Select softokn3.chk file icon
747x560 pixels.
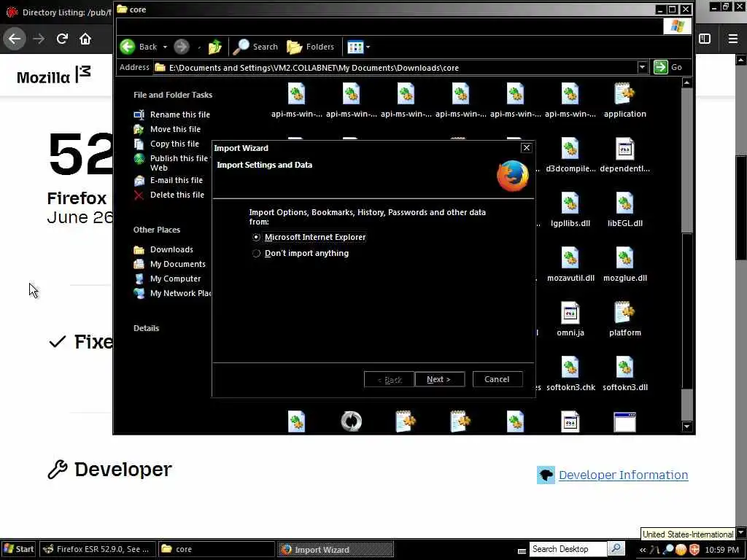coord(570,368)
